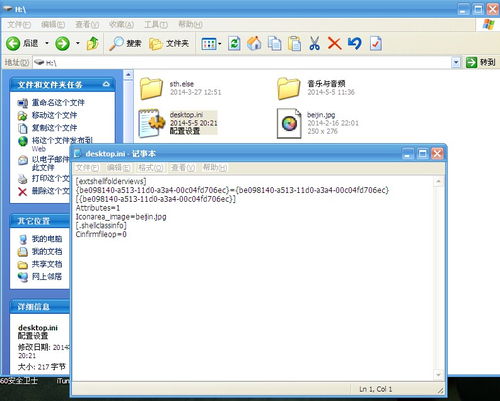The width and height of the screenshot is (500, 401).
Task: Open Explorer's 编辑(E) menu
Action: [x=53, y=25]
